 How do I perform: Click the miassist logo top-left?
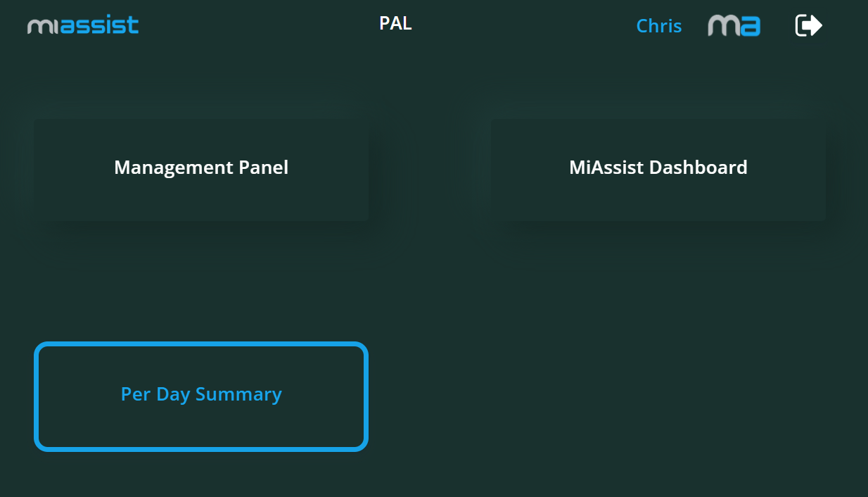[x=83, y=26]
